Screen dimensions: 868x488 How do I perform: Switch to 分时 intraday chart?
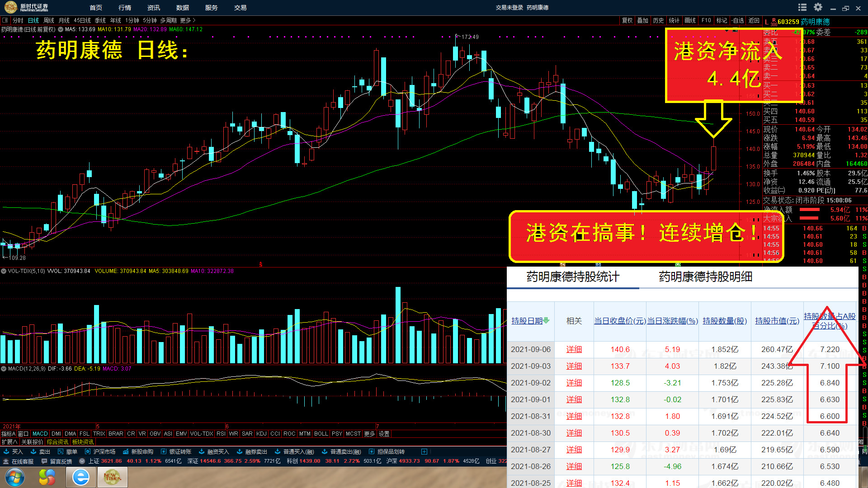pos(18,20)
